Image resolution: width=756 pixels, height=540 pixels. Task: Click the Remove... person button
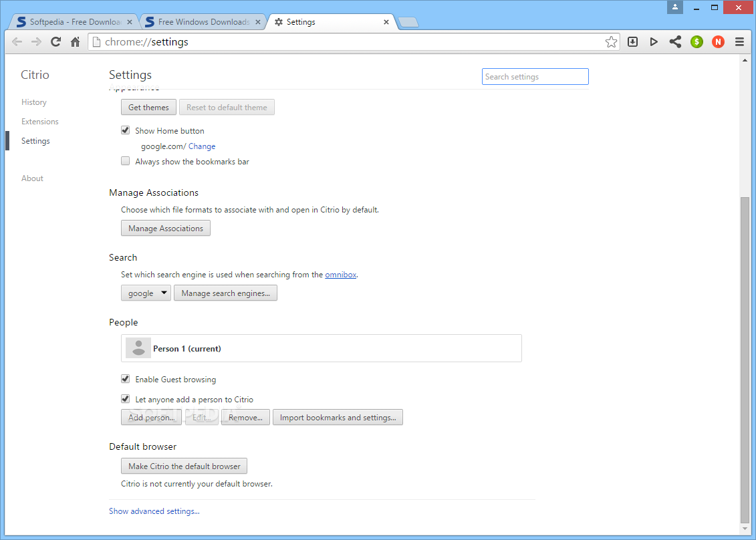[245, 418]
